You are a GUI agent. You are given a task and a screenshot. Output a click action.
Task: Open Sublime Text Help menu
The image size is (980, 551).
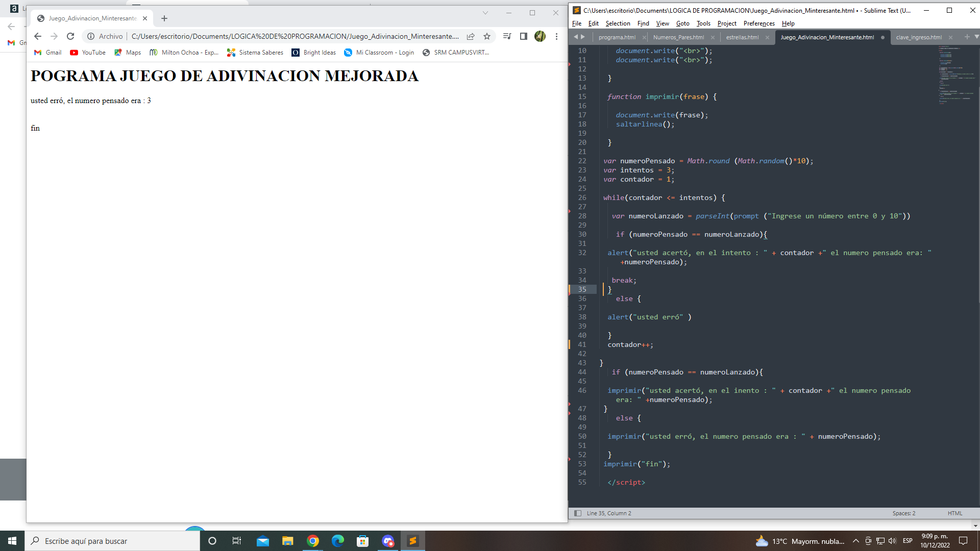tap(788, 23)
